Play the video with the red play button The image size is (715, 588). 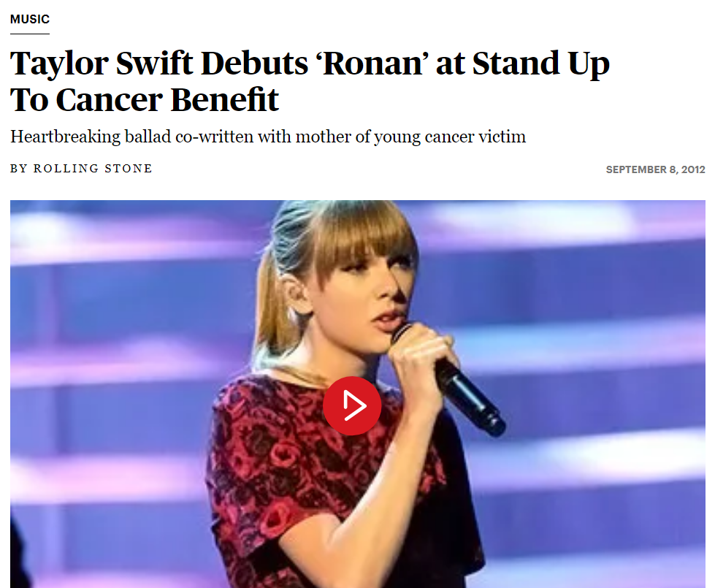click(352, 405)
